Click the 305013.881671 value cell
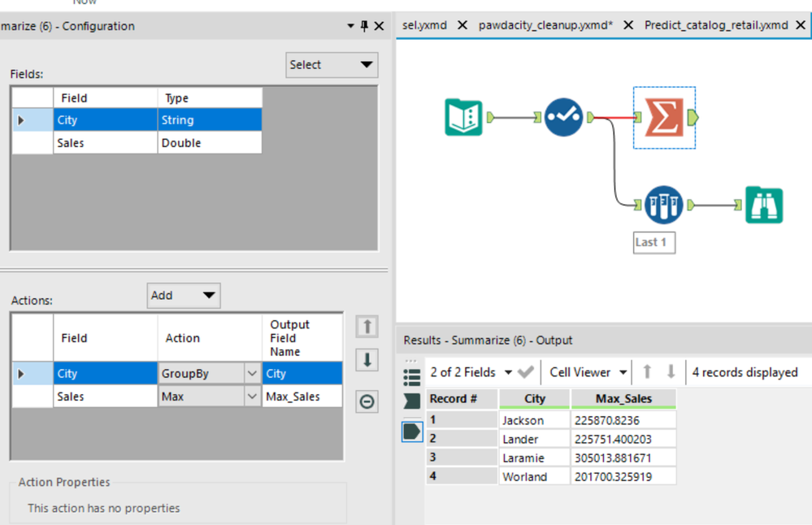The image size is (812, 525). coord(623,458)
